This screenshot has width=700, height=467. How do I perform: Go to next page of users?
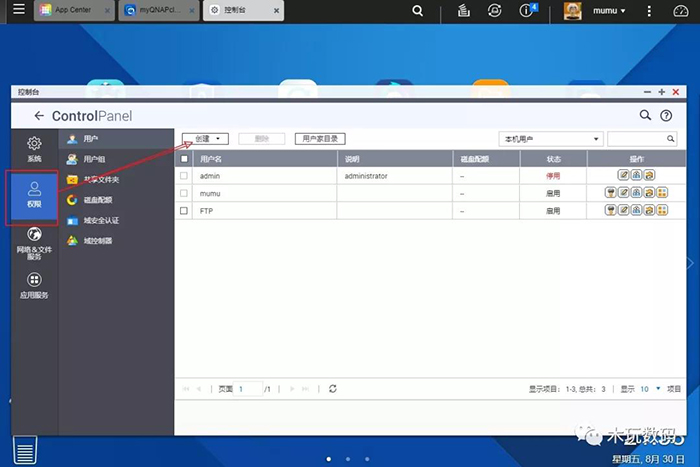tap(292, 389)
